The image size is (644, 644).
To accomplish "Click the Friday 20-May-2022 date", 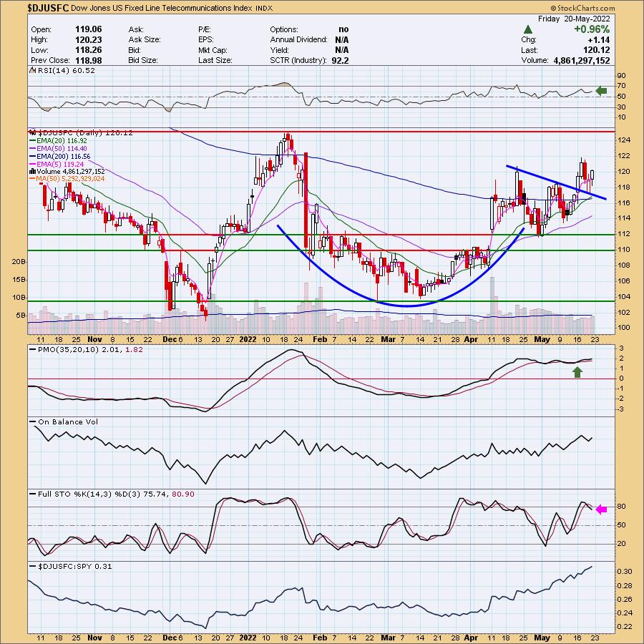I will [574, 19].
